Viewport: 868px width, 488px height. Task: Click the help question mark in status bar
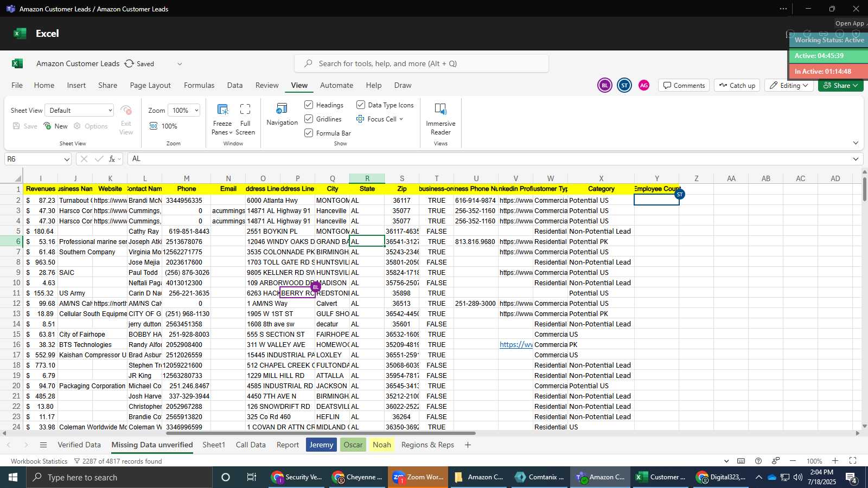pos(758,461)
